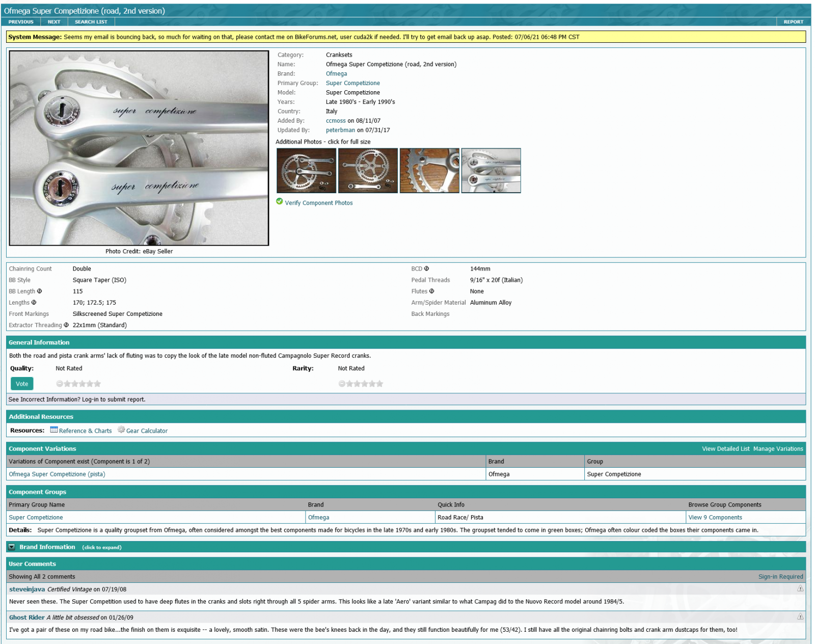Click the help icon next to BCD
This screenshot has width=815, height=644.
point(427,269)
